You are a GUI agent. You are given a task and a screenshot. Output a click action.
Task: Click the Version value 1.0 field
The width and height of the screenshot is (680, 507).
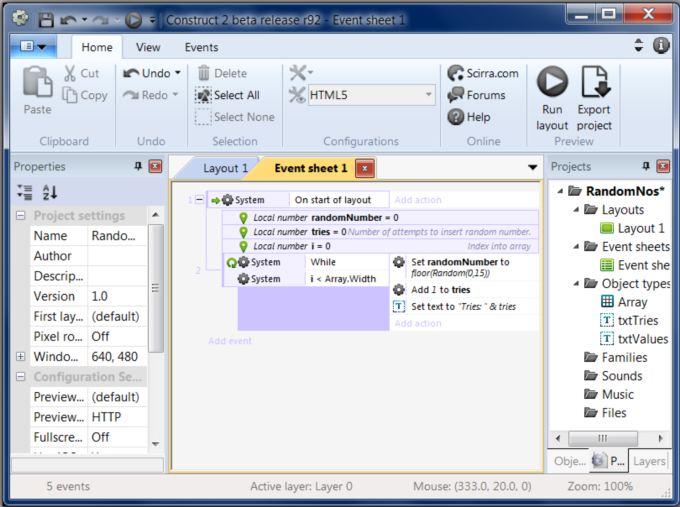pyautogui.click(x=117, y=296)
